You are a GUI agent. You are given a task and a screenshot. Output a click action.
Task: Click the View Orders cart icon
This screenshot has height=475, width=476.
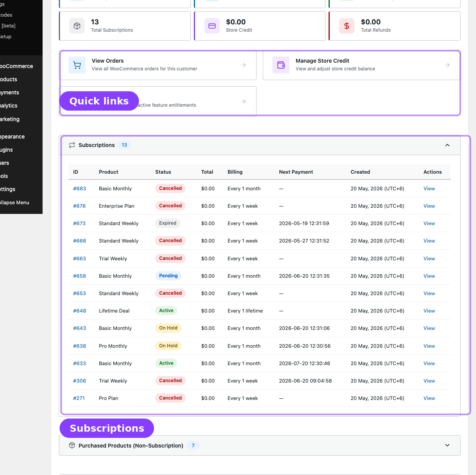click(x=77, y=65)
